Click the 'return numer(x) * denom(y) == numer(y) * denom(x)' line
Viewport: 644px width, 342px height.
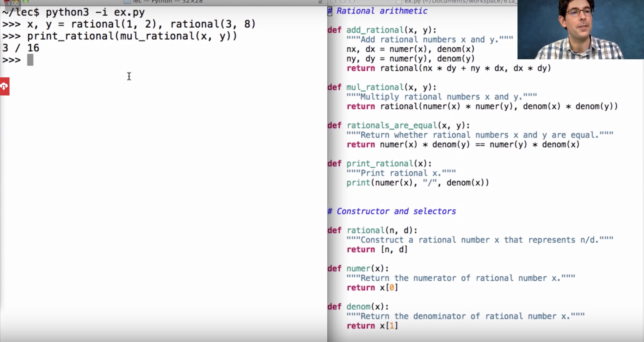tap(463, 145)
